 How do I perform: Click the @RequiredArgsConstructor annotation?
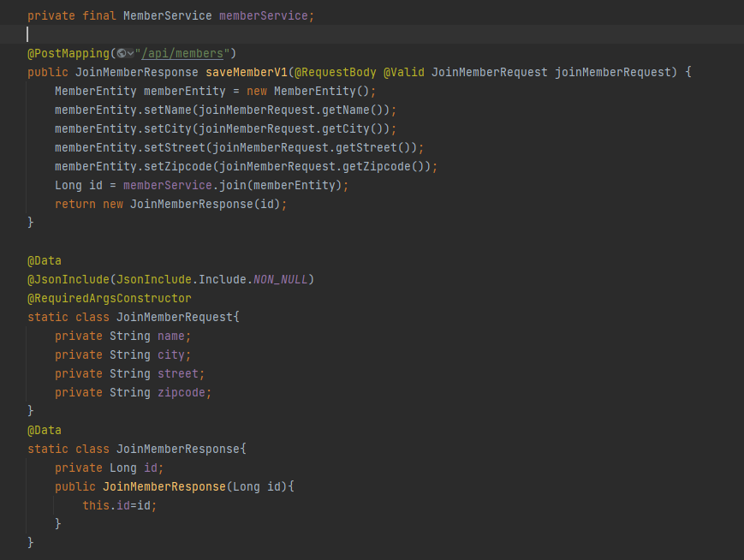[x=110, y=298]
